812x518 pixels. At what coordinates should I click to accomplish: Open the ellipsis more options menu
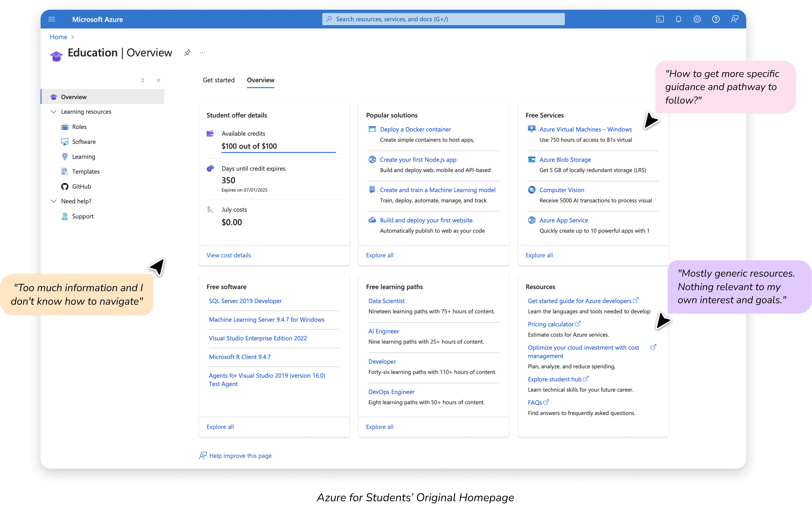(202, 53)
